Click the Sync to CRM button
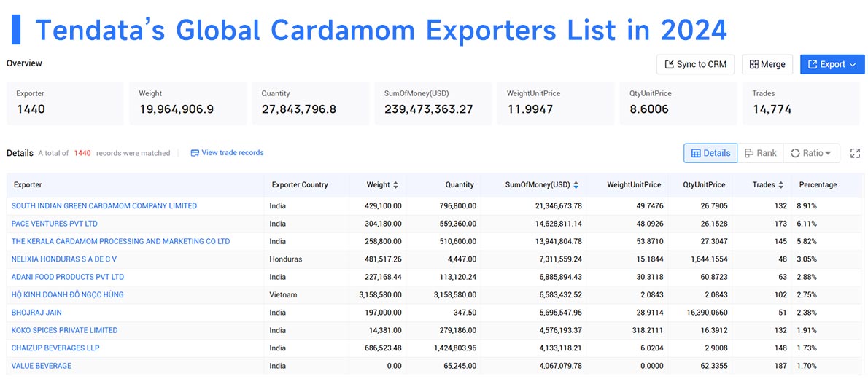The width and height of the screenshot is (868, 384). [x=695, y=64]
